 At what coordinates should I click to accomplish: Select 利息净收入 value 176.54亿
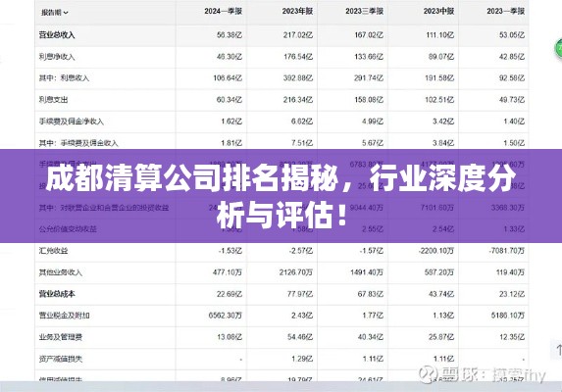[298, 57]
